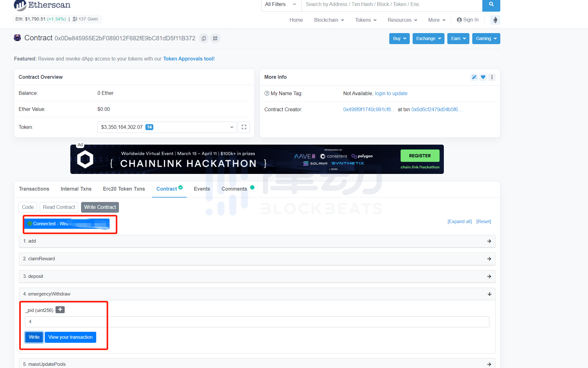Open the magic wand icon in More Info
Image resolution: width=588 pixels, height=368 pixels.
[474, 77]
